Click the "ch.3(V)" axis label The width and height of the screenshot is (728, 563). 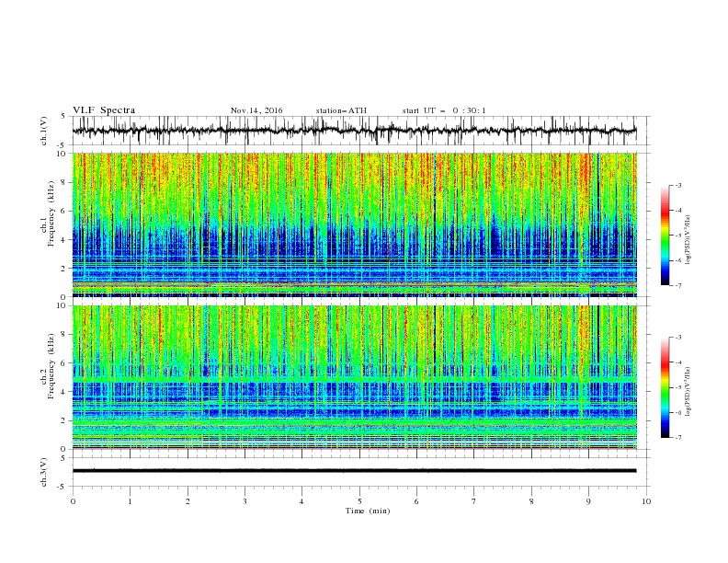tap(44, 472)
